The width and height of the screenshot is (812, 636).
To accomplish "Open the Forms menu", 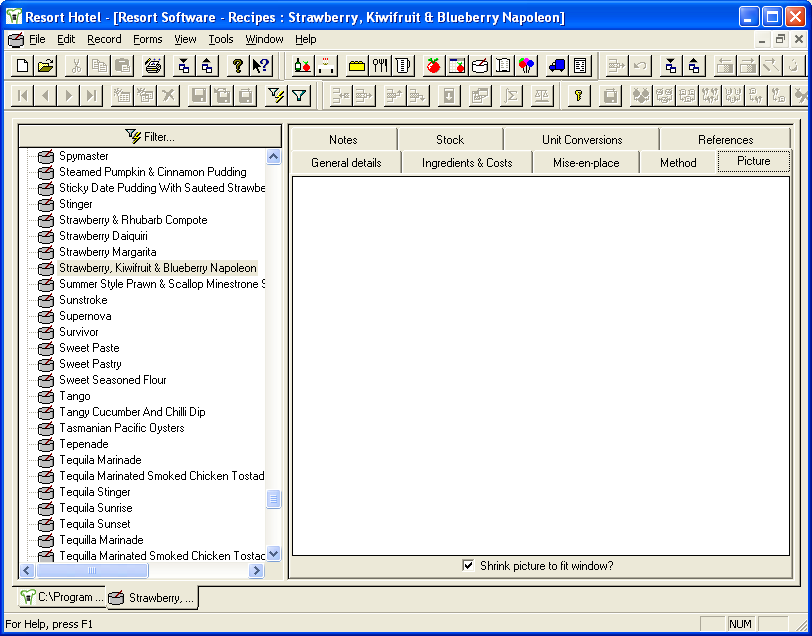I will point(148,39).
